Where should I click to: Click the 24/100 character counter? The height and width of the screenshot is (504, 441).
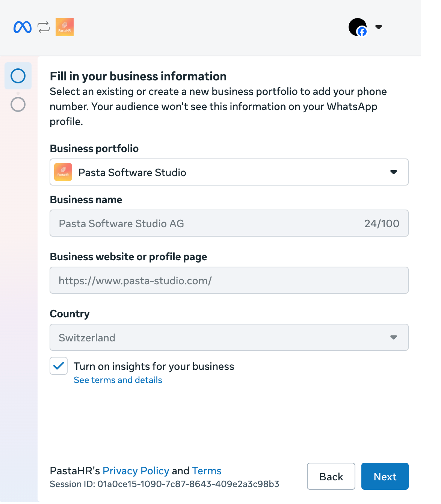(x=382, y=223)
